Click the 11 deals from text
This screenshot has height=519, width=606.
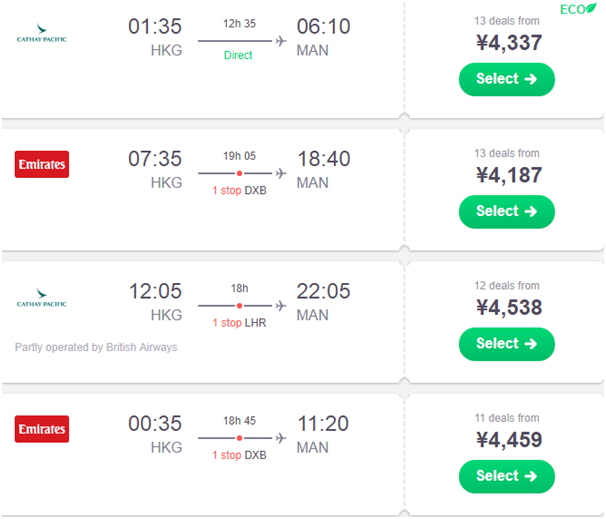click(x=506, y=418)
